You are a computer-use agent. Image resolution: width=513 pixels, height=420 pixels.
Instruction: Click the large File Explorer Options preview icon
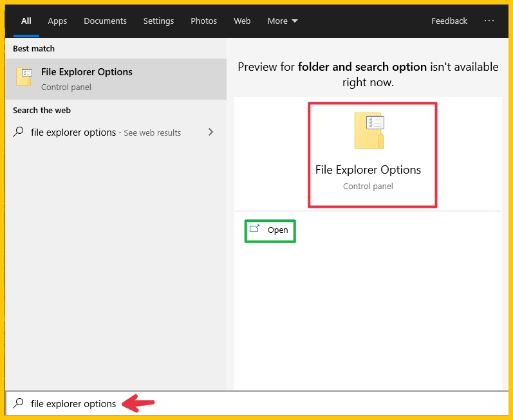(369, 131)
